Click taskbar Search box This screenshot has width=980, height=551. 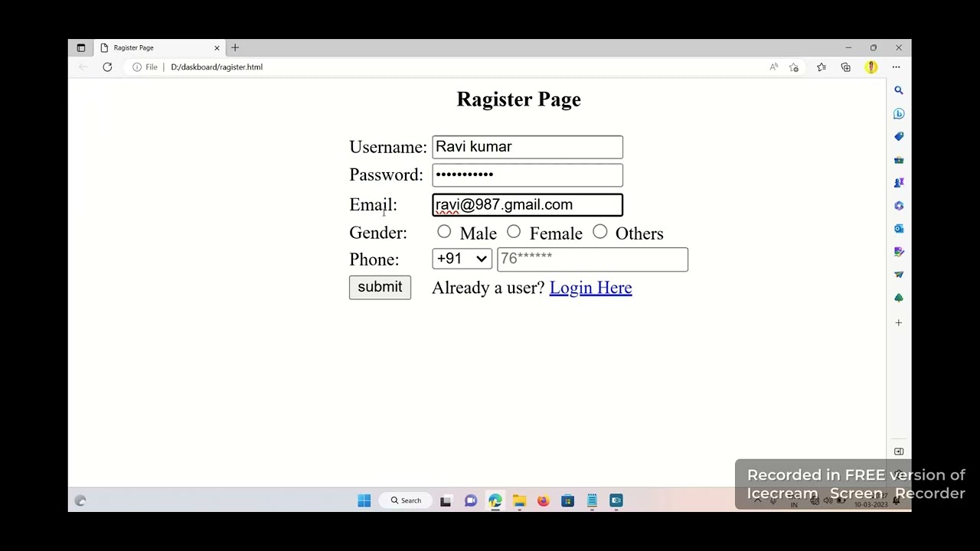(x=406, y=500)
